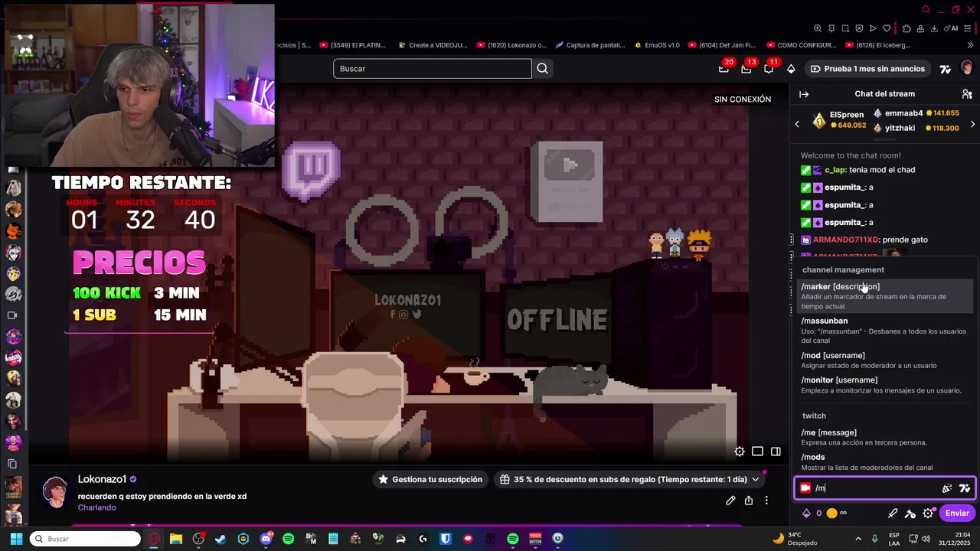980x551 pixels.
Task: Open Steam from the taskbar
Action: tap(220, 539)
